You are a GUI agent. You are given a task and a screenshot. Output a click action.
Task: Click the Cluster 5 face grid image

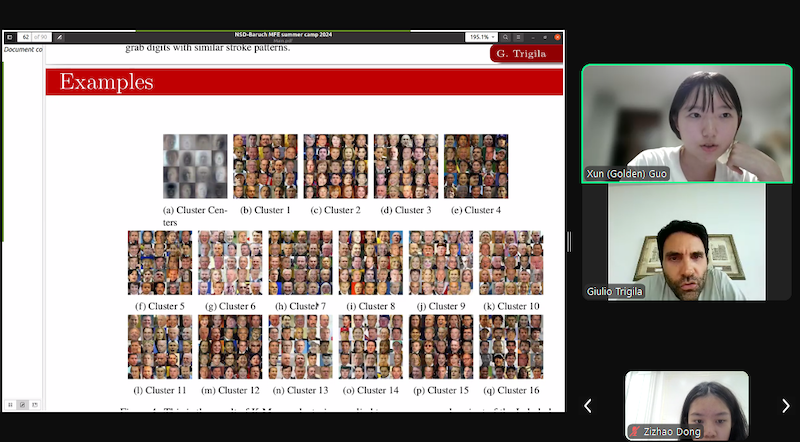[x=160, y=263]
